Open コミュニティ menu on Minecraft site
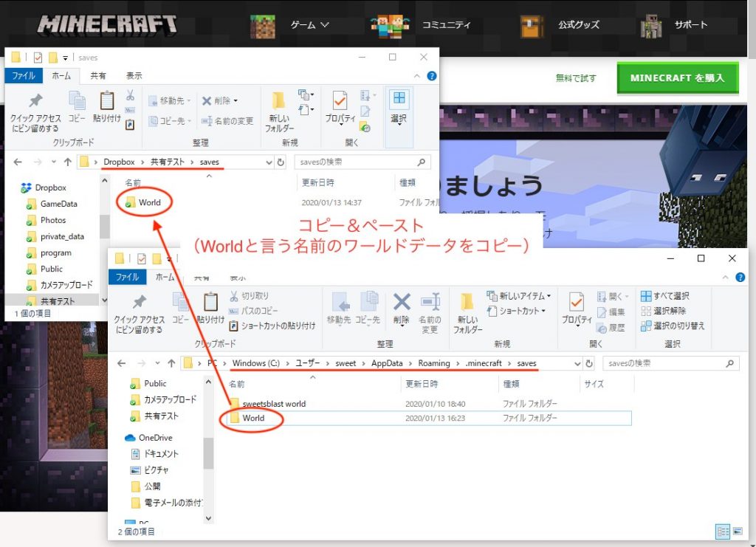The height and width of the screenshot is (547, 756). (446, 24)
